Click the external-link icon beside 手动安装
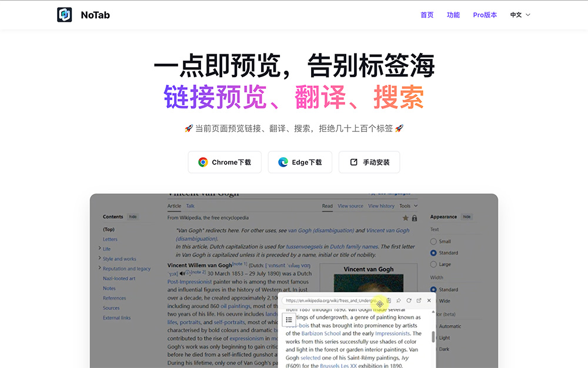 [x=353, y=163]
